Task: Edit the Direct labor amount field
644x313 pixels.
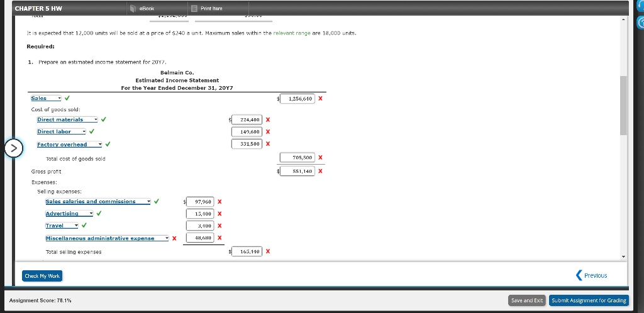Action: pos(247,132)
